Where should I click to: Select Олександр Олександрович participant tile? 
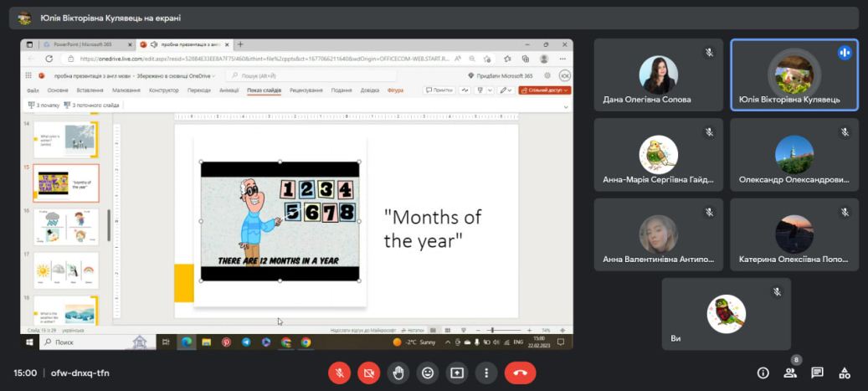tap(794, 155)
